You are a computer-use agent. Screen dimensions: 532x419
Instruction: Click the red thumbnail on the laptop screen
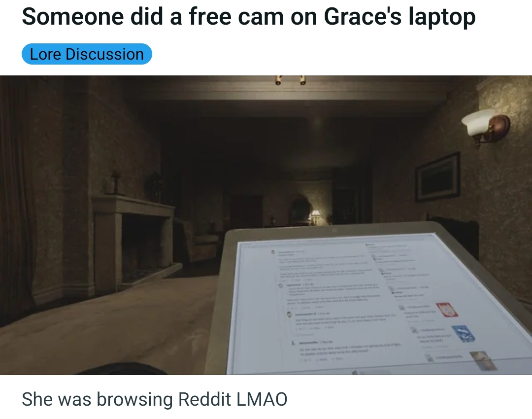[446, 310]
